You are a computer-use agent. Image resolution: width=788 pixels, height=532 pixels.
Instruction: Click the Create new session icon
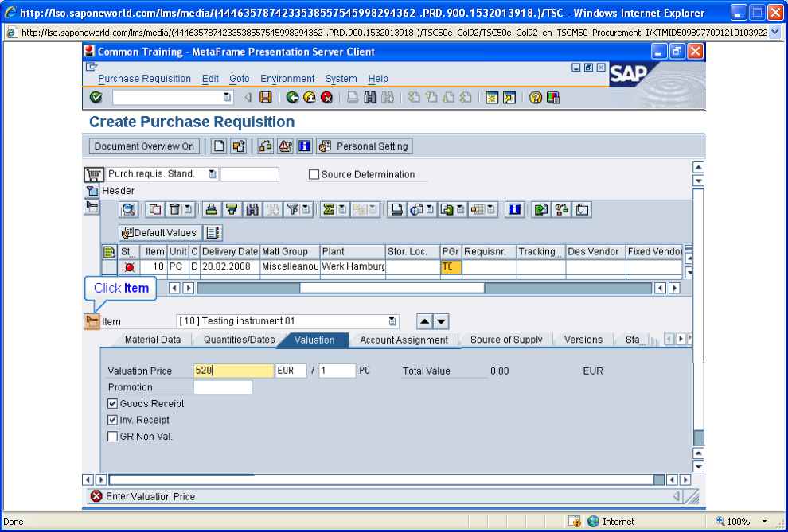[492, 97]
